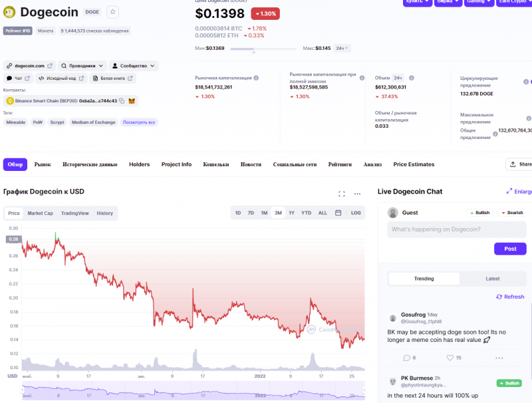The width and height of the screenshot is (532, 403).
Task: Switch chart to Market Cap view
Action: tap(40, 213)
